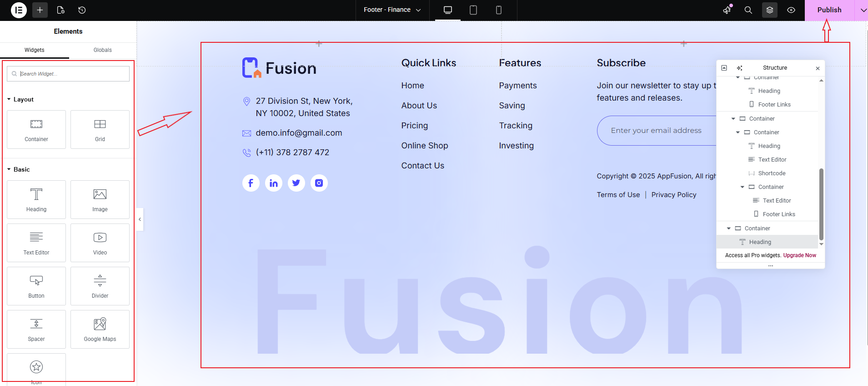Image resolution: width=868 pixels, height=386 pixels.
Task: Select the Text Editor widget
Action: click(x=36, y=243)
